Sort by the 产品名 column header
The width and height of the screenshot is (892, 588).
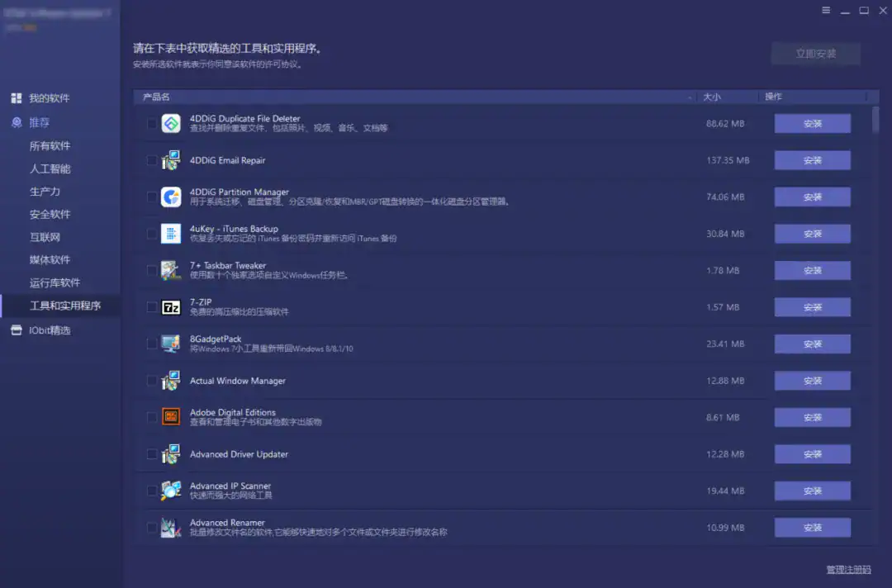(x=415, y=97)
